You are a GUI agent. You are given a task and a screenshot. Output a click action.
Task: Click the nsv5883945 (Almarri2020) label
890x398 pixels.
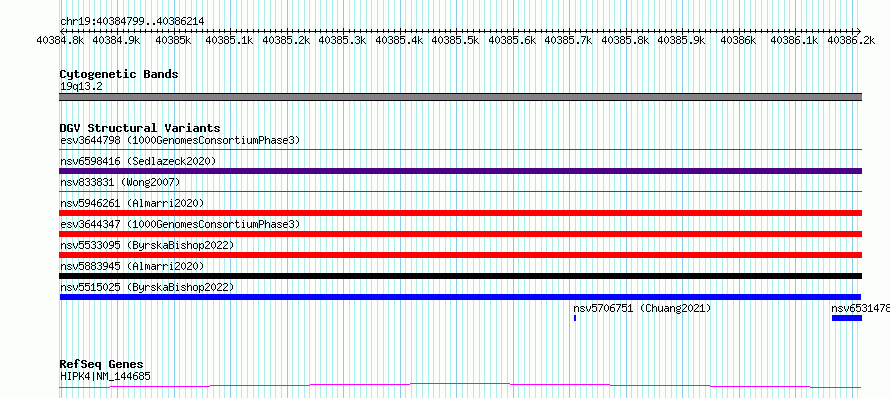132,266
